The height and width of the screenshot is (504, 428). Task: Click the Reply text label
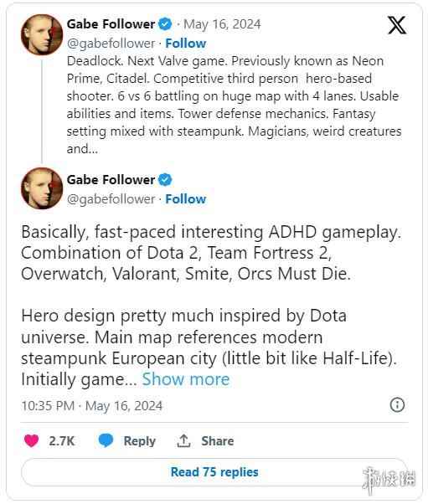(140, 441)
